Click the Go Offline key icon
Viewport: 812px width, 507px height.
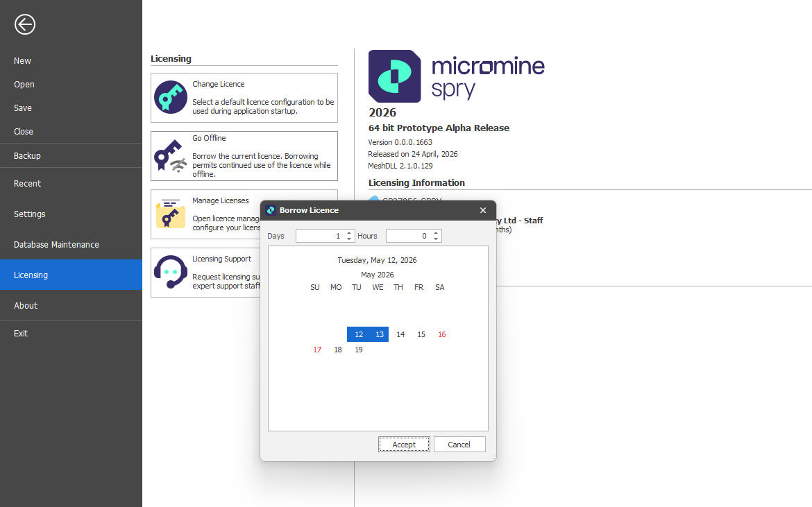tap(170, 156)
